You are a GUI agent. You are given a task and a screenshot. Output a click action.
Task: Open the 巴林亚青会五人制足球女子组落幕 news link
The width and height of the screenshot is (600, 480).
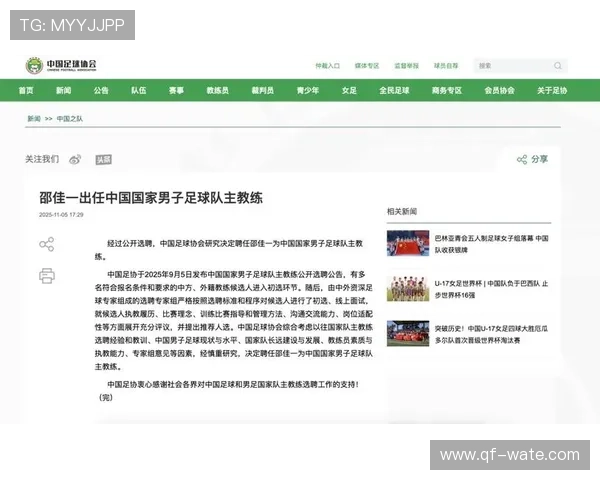492,244
